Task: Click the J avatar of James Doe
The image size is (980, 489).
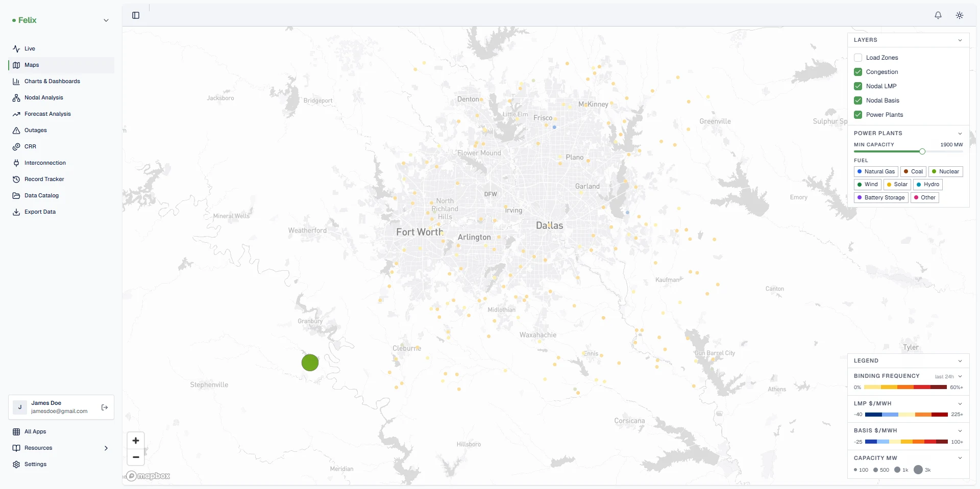Action: point(20,407)
